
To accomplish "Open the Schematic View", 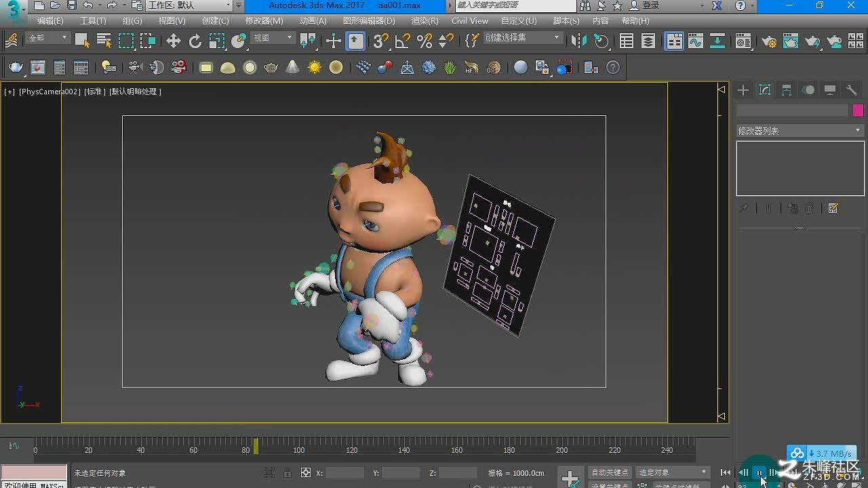I will [x=717, y=41].
